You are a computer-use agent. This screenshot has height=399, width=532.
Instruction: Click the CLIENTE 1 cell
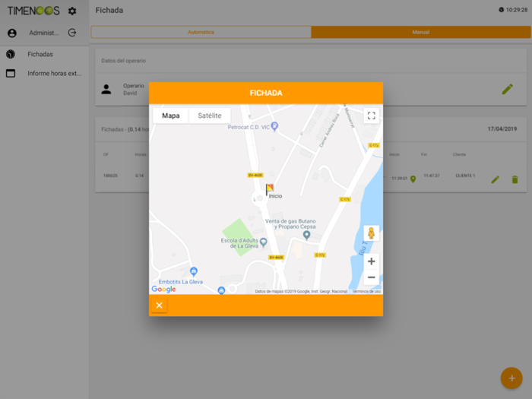[x=465, y=176]
